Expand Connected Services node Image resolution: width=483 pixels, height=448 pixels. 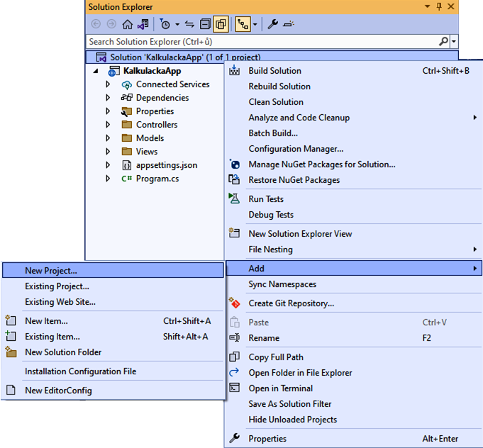pyautogui.click(x=108, y=84)
